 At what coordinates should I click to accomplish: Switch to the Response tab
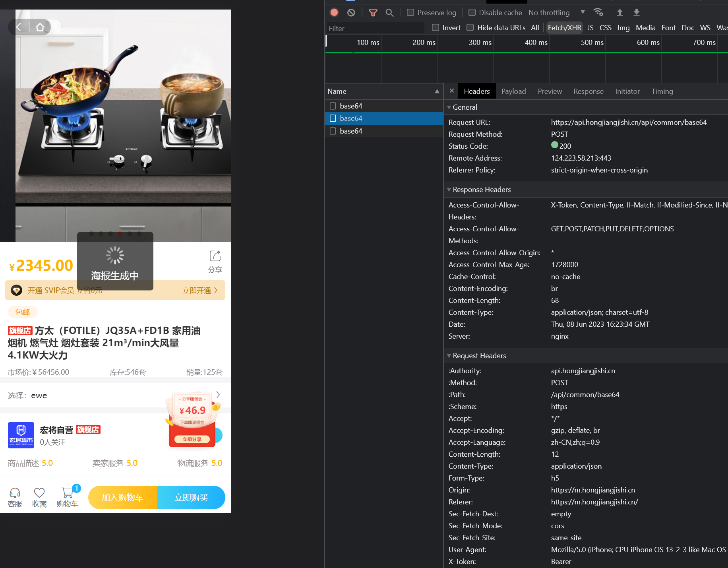(x=588, y=91)
